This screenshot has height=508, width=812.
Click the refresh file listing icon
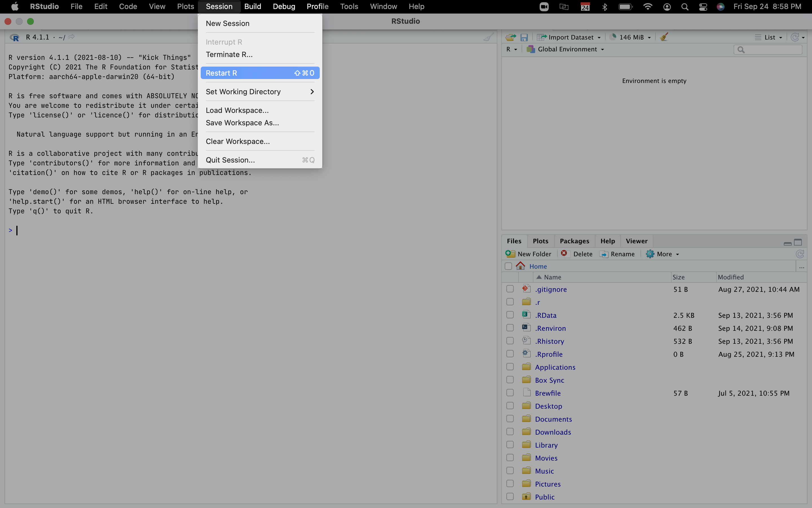(800, 254)
